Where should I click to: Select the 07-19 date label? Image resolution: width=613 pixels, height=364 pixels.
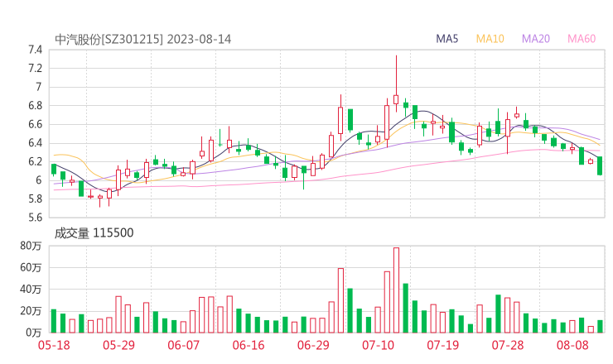coord(442,345)
